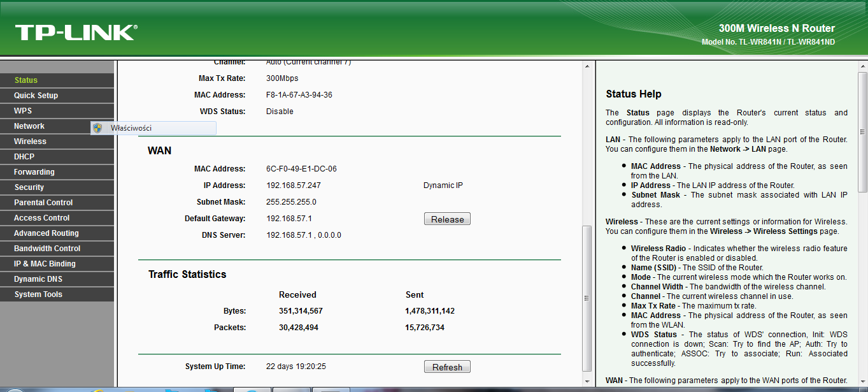Expand the Forwarding menu section
The width and height of the screenshot is (868, 392).
tap(34, 172)
